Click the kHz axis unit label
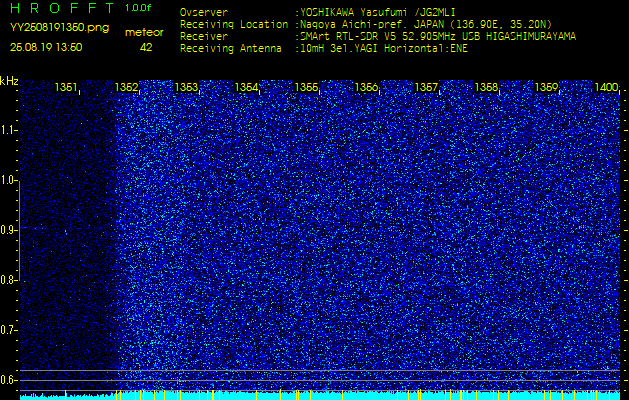The height and width of the screenshot is (400, 629). [9, 81]
